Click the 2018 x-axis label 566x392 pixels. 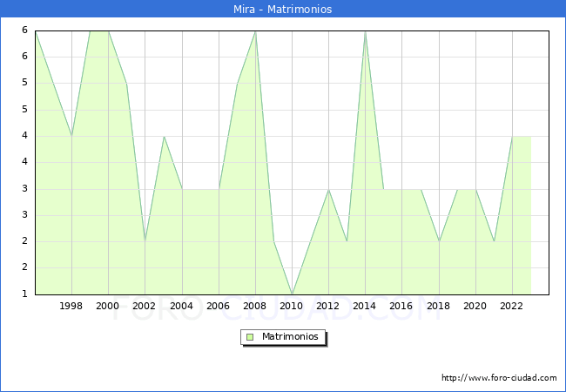(439, 306)
